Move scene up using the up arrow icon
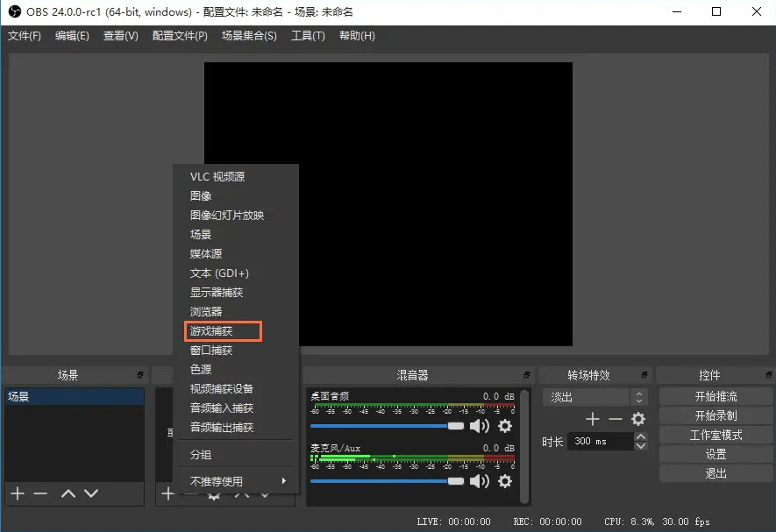The height and width of the screenshot is (532, 776). (x=68, y=493)
